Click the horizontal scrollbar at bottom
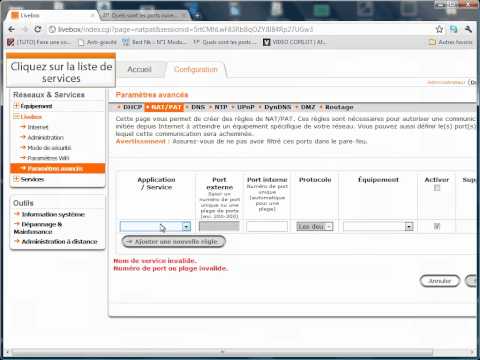 [x=222, y=352]
